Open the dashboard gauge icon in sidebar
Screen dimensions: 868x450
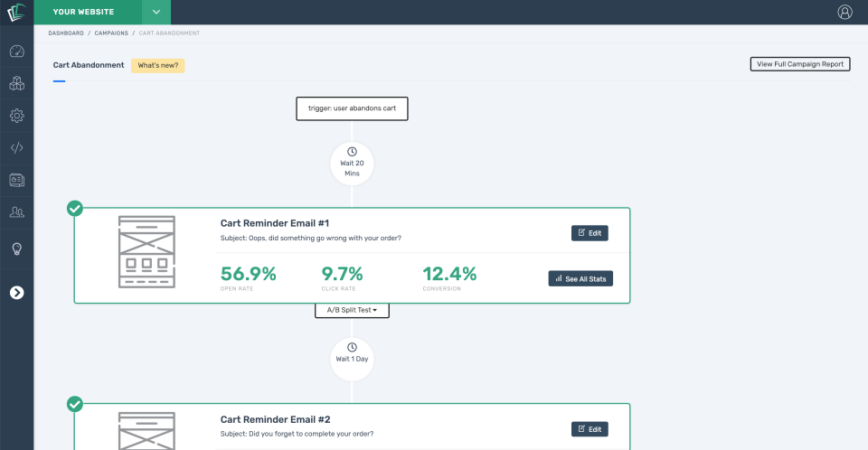16,52
